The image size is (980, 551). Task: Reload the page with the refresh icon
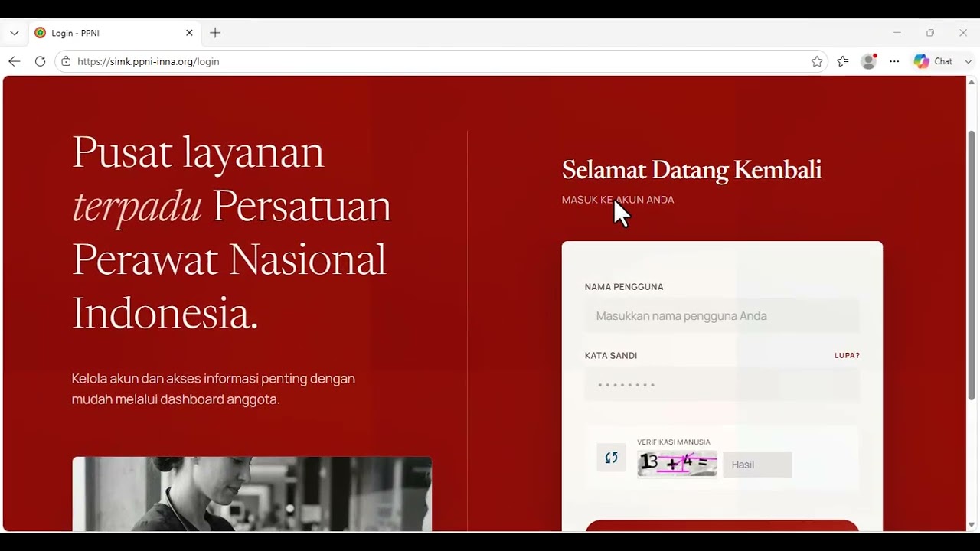(x=40, y=61)
